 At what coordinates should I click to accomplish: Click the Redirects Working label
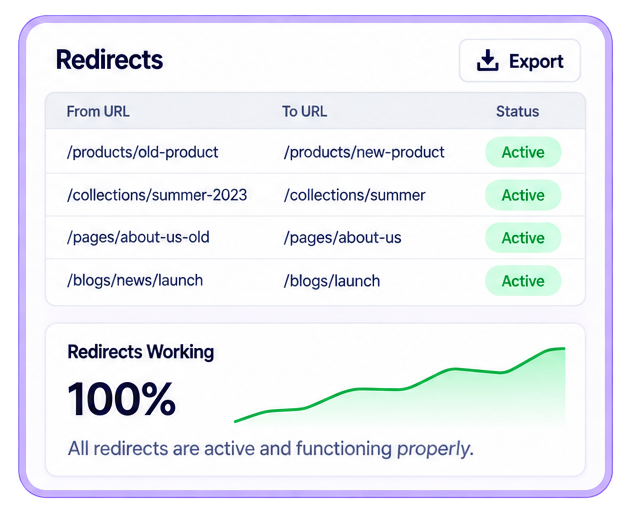coord(141,351)
